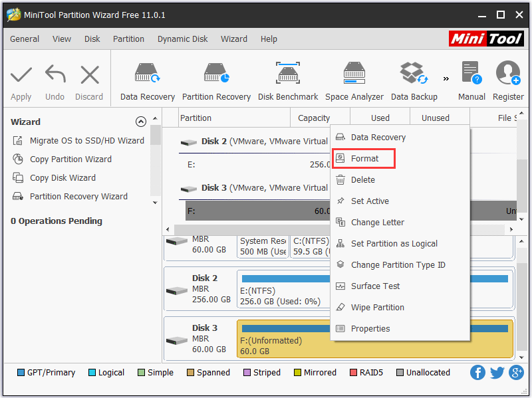
Task: Click disk map scroll down arrow
Action: tap(521, 357)
